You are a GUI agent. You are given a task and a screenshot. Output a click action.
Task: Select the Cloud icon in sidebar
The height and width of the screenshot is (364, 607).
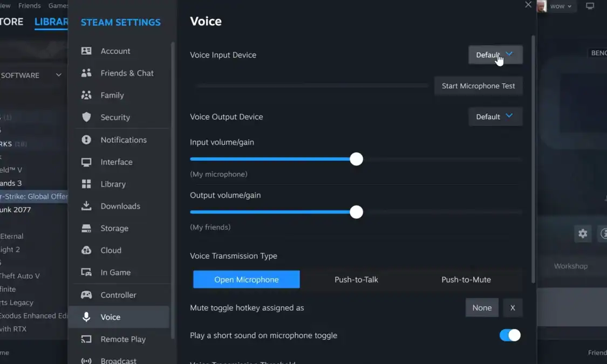[x=86, y=250]
